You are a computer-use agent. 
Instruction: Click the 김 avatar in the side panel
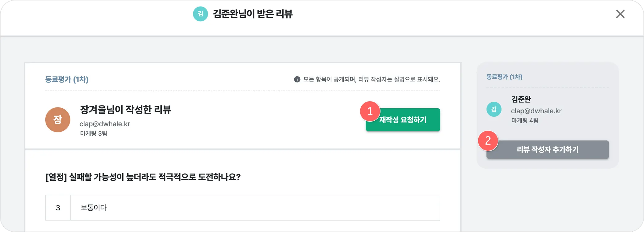tap(494, 109)
